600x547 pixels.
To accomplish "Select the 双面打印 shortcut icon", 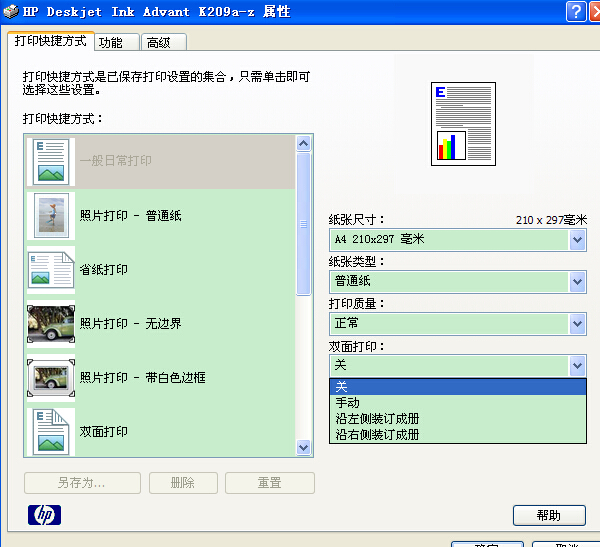I will coord(50,431).
